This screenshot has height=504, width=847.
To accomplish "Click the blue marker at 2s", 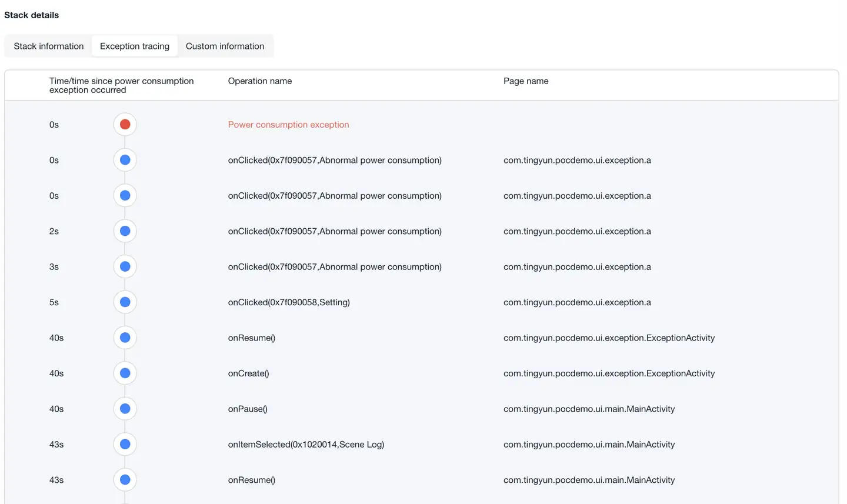I will [x=125, y=231].
